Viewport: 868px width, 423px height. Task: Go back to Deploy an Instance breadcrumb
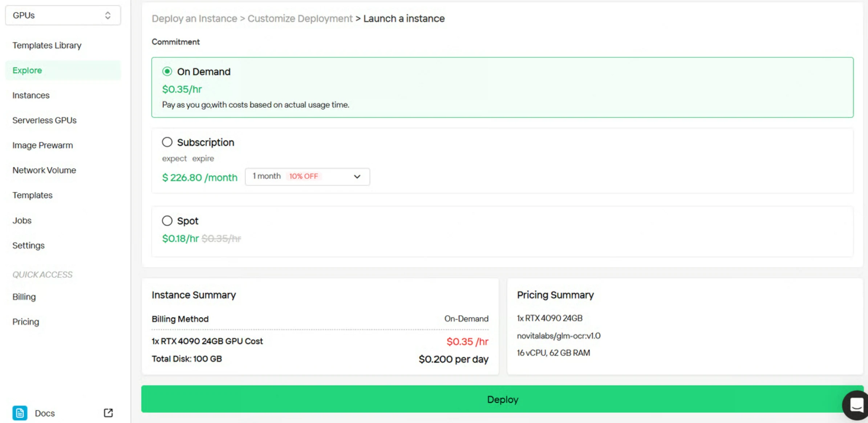(x=194, y=19)
